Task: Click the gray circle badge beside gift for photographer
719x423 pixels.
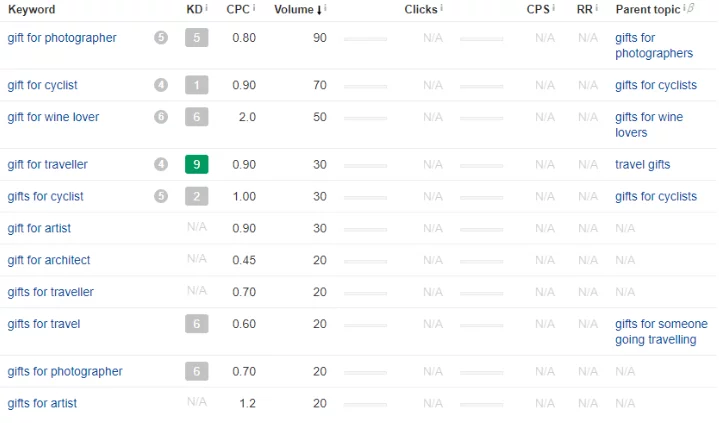Action: (161, 38)
